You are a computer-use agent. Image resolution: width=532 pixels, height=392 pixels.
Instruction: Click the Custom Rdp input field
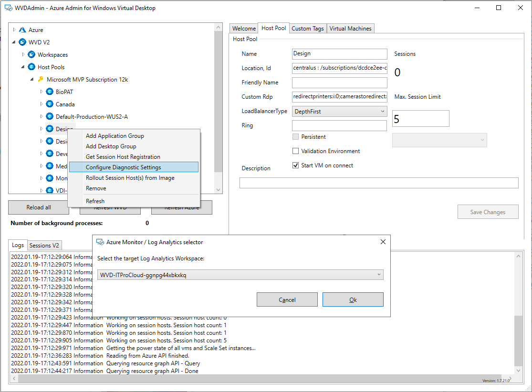(339, 97)
